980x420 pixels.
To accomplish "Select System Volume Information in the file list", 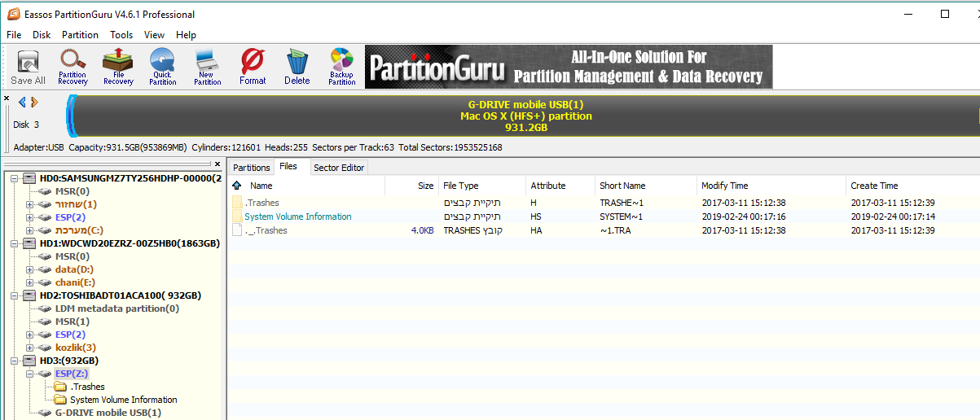I will point(298,217).
